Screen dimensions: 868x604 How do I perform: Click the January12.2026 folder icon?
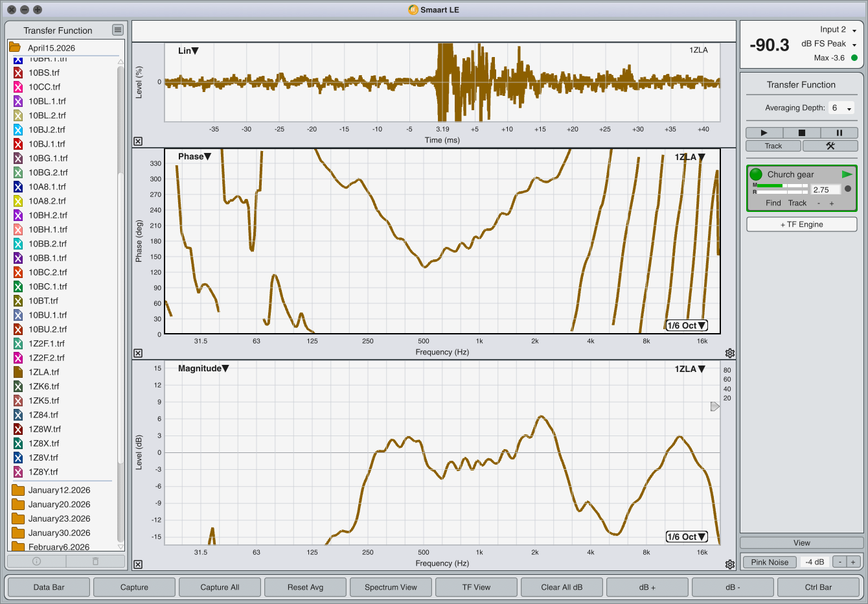(18, 490)
